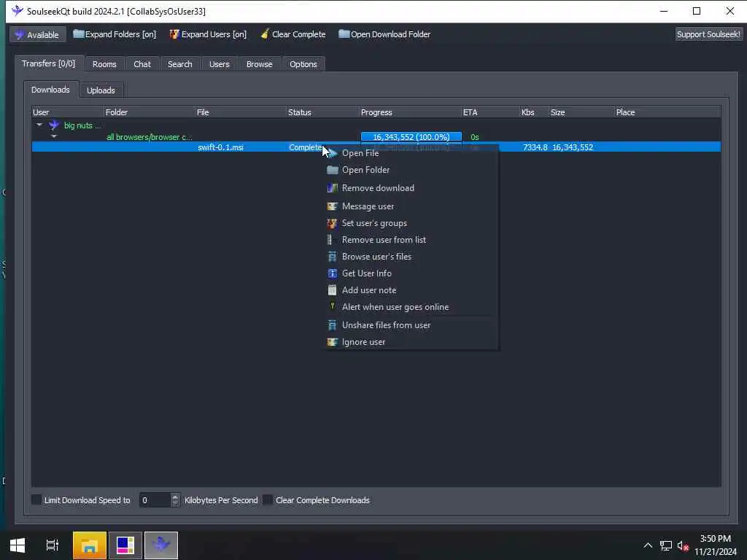Image resolution: width=747 pixels, height=560 pixels.
Task: Choose Open File from context menu
Action: 411,153
